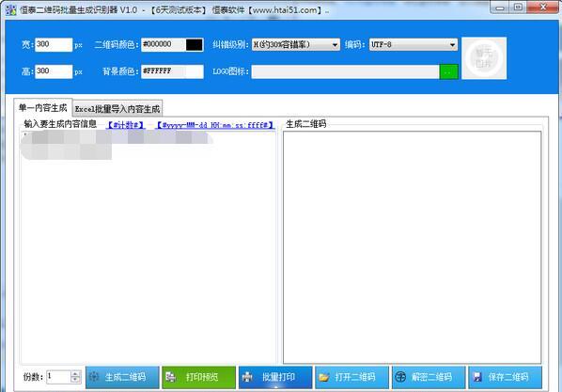Click the logo preview placeholder image

click(484, 58)
